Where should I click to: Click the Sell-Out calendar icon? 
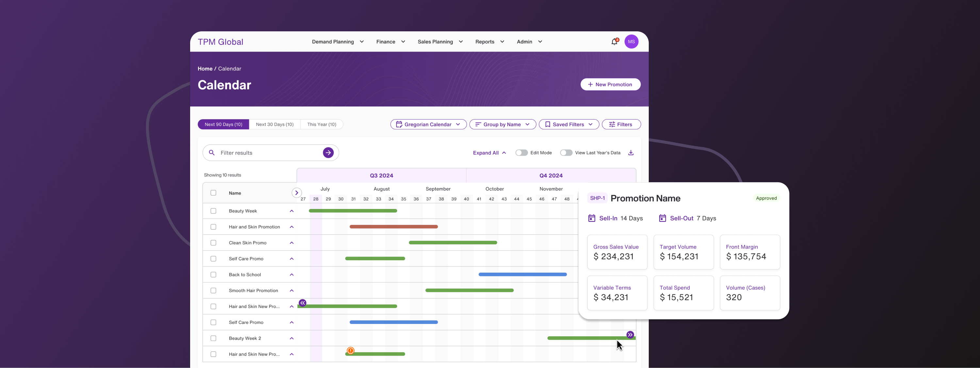(x=662, y=218)
